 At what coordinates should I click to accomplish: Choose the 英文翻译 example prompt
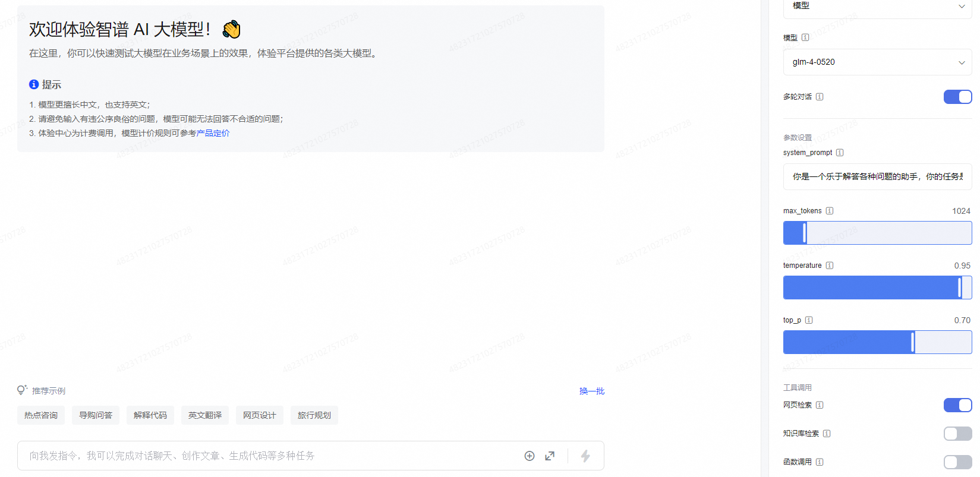point(205,415)
